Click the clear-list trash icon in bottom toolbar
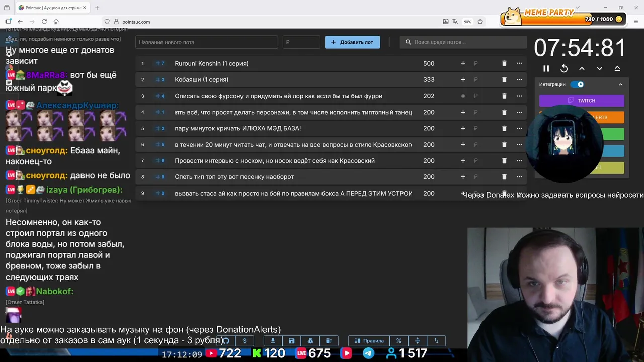 tap(329, 341)
